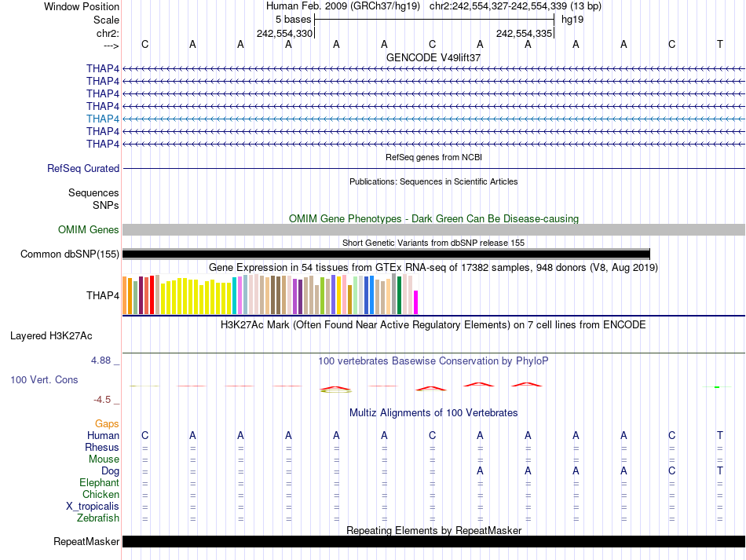The height and width of the screenshot is (560, 746).
Task: Click the black RepeatMasker element bar
Action: pyautogui.click(x=433, y=542)
